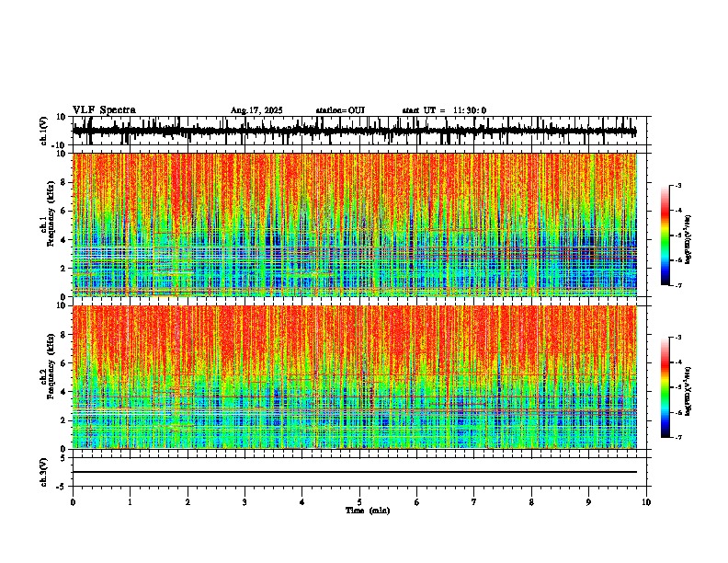The width and height of the screenshot is (728, 563).
Task: Click the time axis tick label "5"
Action: click(x=359, y=502)
